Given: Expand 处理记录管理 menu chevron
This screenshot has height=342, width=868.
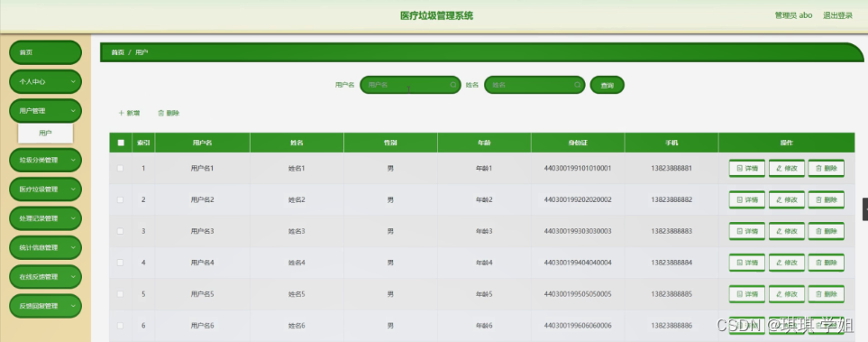Looking at the screenshot, I should (73, 218).
